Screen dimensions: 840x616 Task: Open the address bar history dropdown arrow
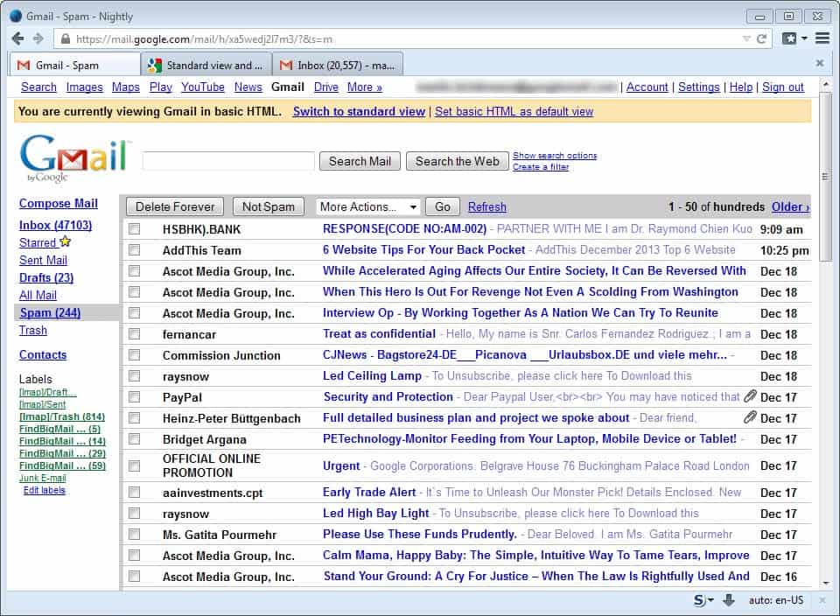click(x=746, y=38)
